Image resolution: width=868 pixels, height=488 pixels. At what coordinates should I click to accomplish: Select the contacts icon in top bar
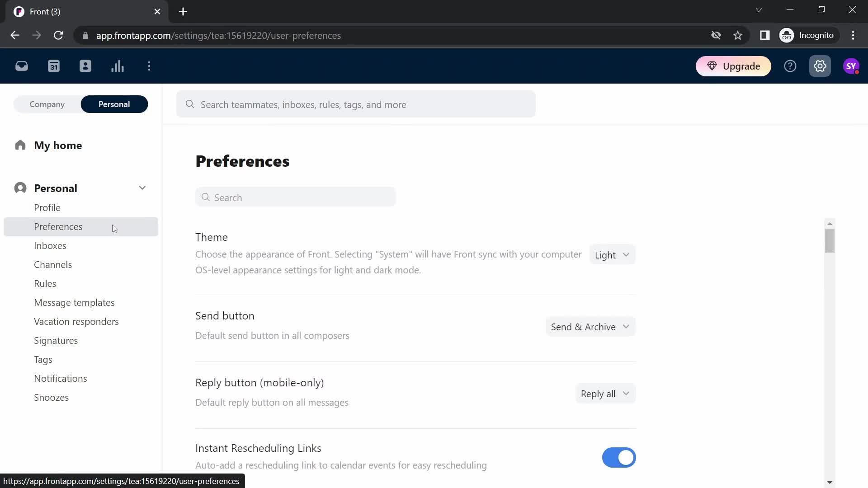85,66
